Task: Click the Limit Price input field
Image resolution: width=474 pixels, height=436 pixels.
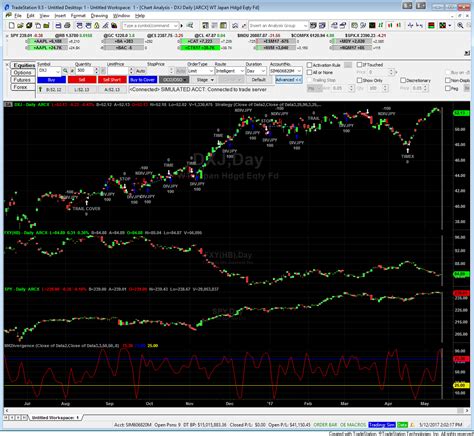Action: tap(118, 71)
